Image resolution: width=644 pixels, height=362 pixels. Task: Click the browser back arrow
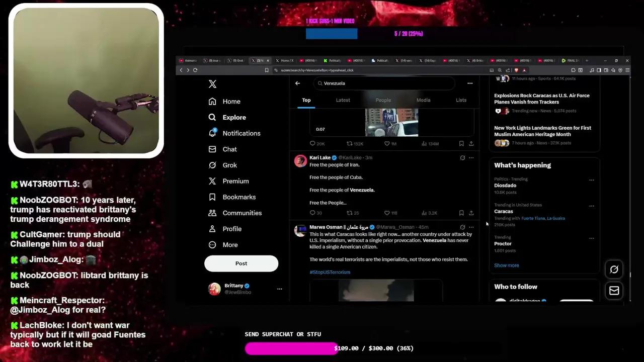pos(181,70)
